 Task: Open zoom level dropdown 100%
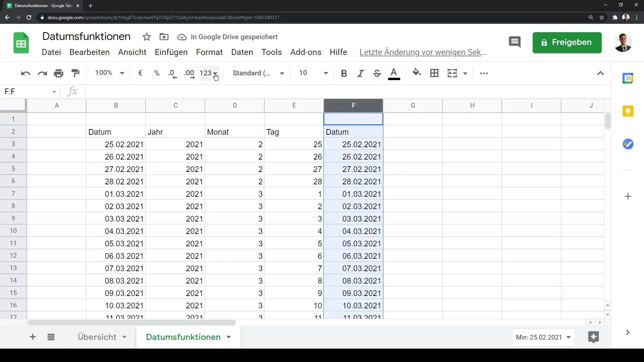(110, 73)
